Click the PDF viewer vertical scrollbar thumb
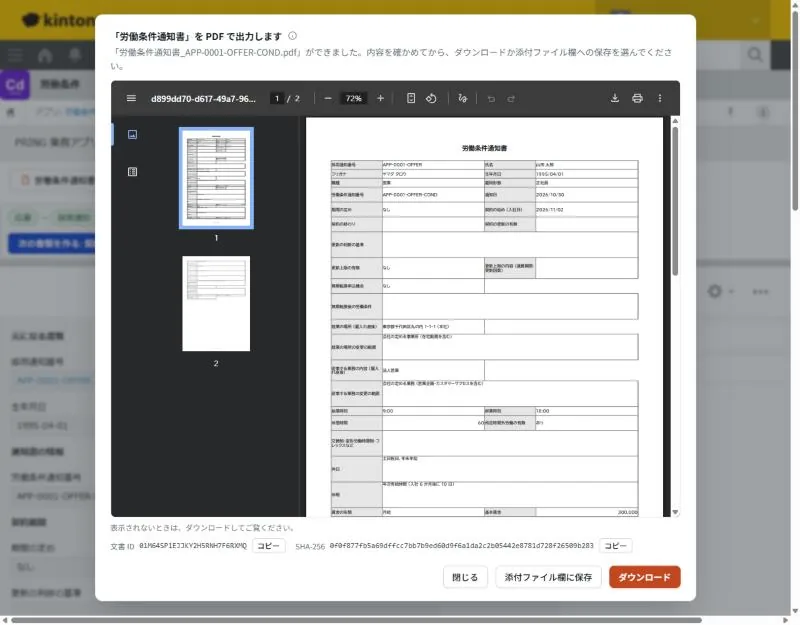This screenshot has height=625, width=800. point(675,202)
